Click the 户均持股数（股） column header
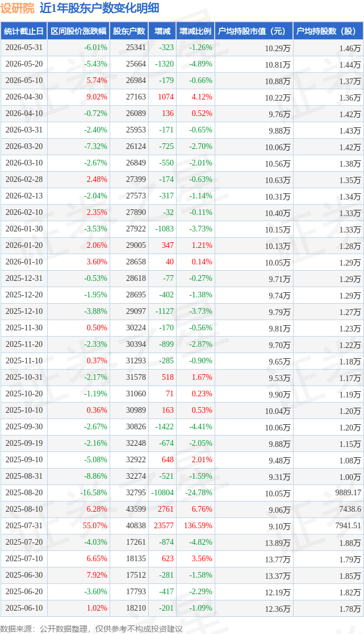 [x=328, y=31]
